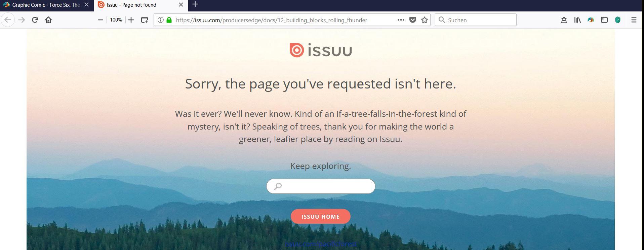Close the Issuu - Page not found tab

(181, 5)
